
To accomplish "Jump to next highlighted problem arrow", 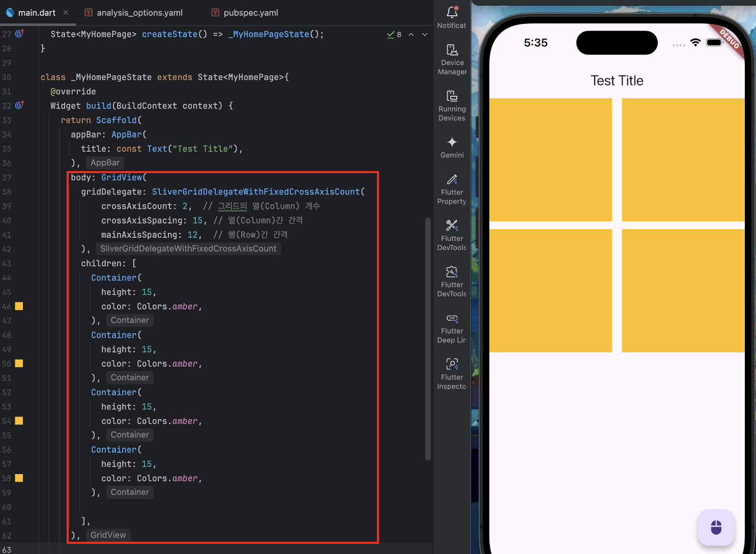I will coord(425,35).
